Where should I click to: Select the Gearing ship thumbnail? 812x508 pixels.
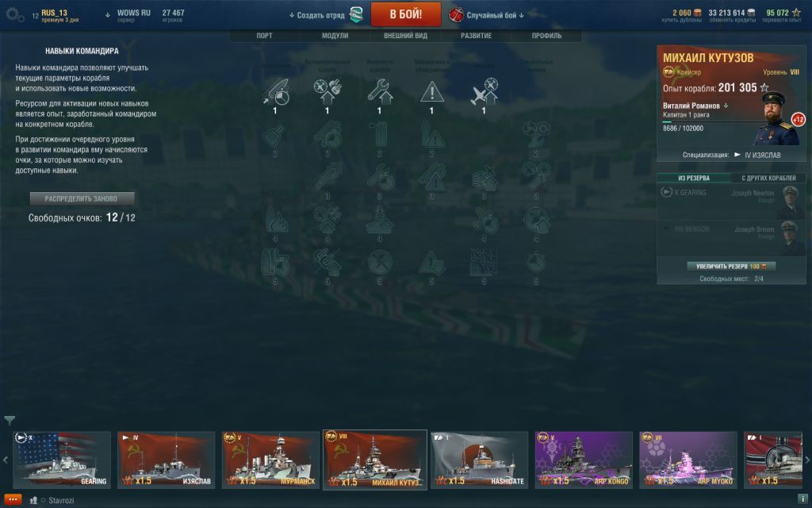62,460
